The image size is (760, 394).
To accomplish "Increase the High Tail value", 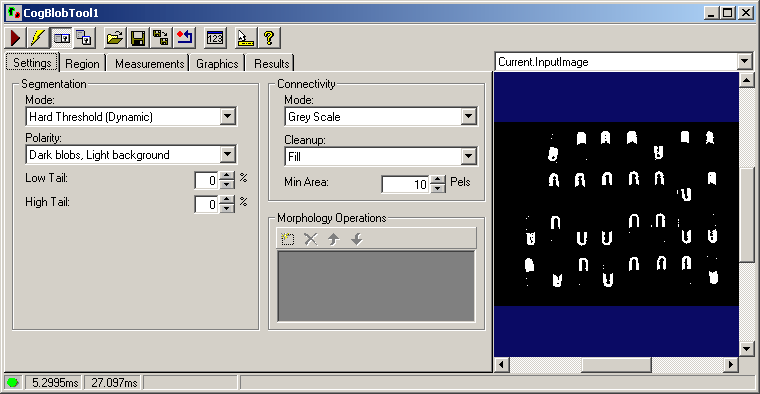I will [x=227, y=200].
